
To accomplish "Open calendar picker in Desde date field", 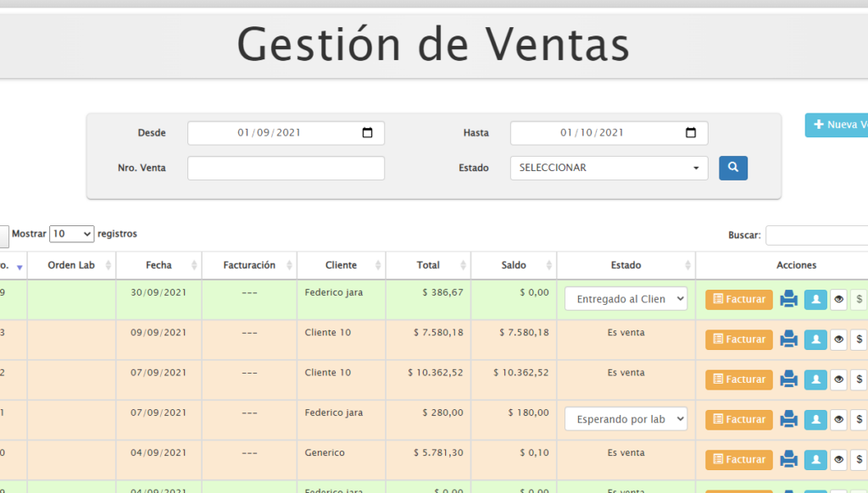I will tap(367, 133).
